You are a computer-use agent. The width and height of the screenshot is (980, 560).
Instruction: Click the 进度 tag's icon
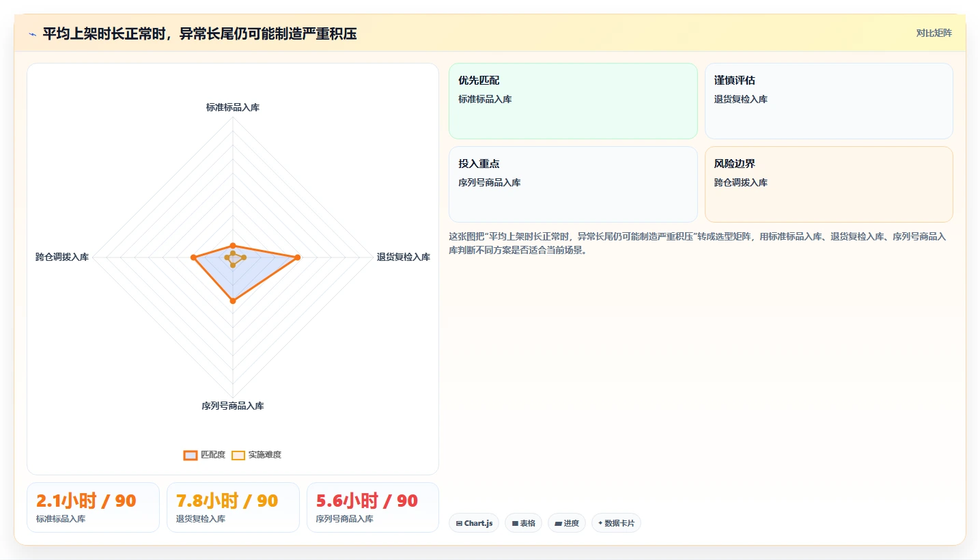pyautogui.click(x=558, y=524)
